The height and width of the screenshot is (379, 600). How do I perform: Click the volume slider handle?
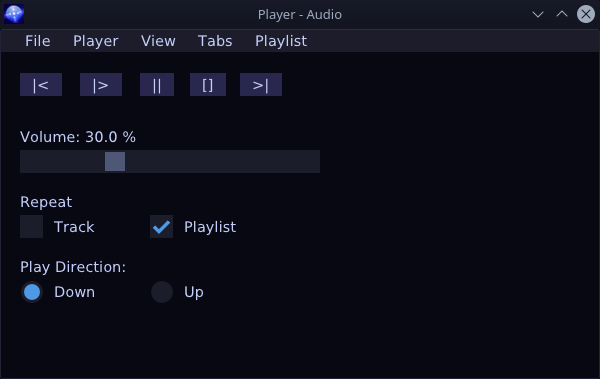click(115, 162)
